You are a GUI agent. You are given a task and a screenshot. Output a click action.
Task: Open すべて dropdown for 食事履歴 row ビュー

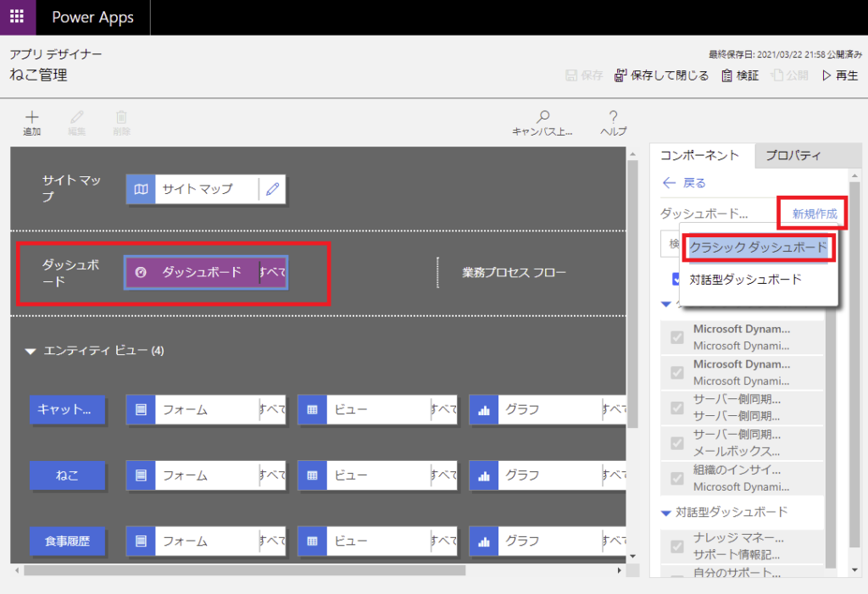click(444, 541)
